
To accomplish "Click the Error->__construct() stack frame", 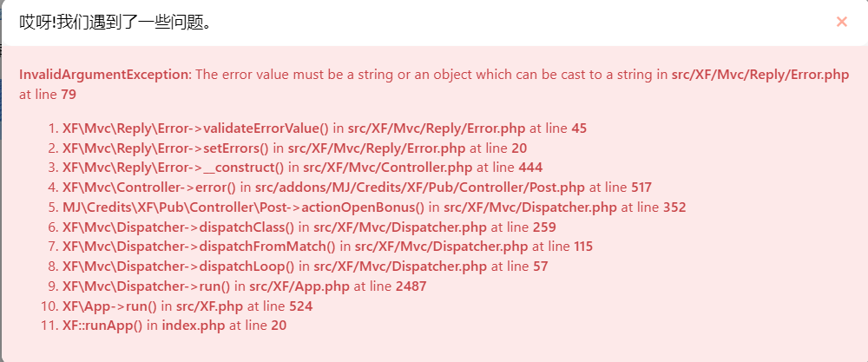I will pos(173,168).
